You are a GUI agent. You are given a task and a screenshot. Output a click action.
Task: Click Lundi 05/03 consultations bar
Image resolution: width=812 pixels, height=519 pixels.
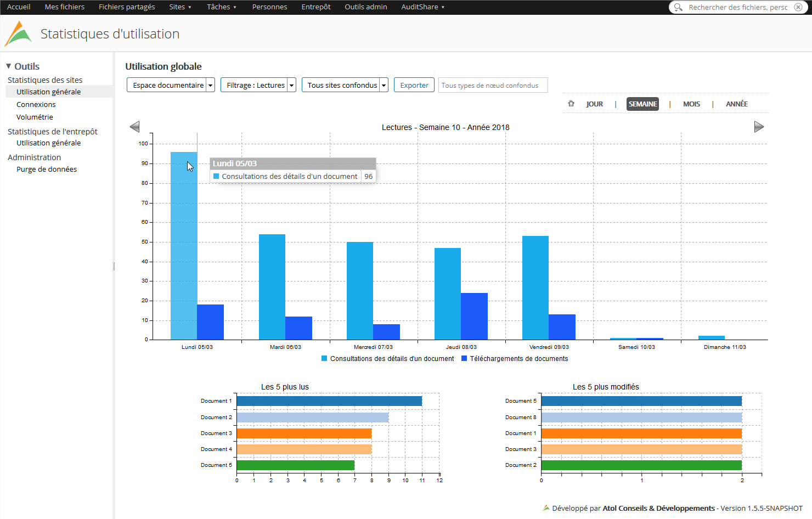click(x=184, y=246)
